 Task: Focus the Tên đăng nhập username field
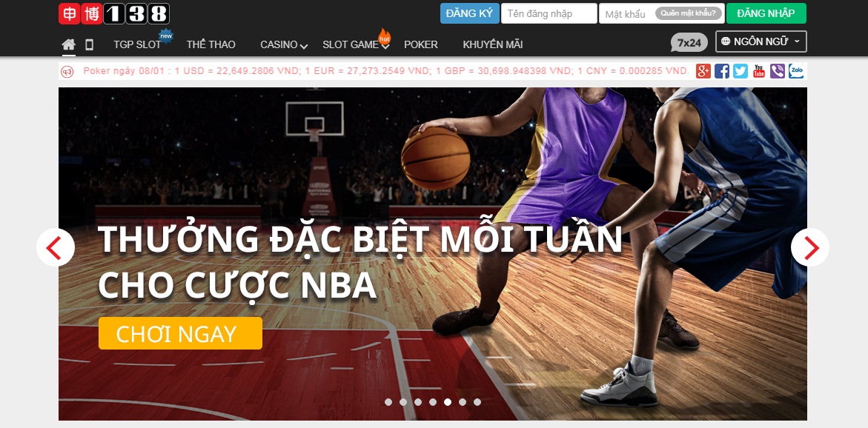click(x=549, y=13)
